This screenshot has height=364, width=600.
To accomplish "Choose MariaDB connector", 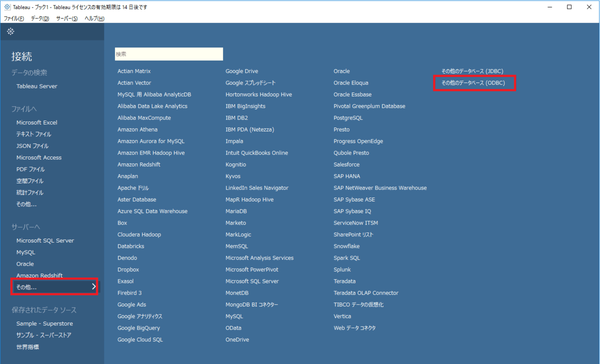I will 236,211.
